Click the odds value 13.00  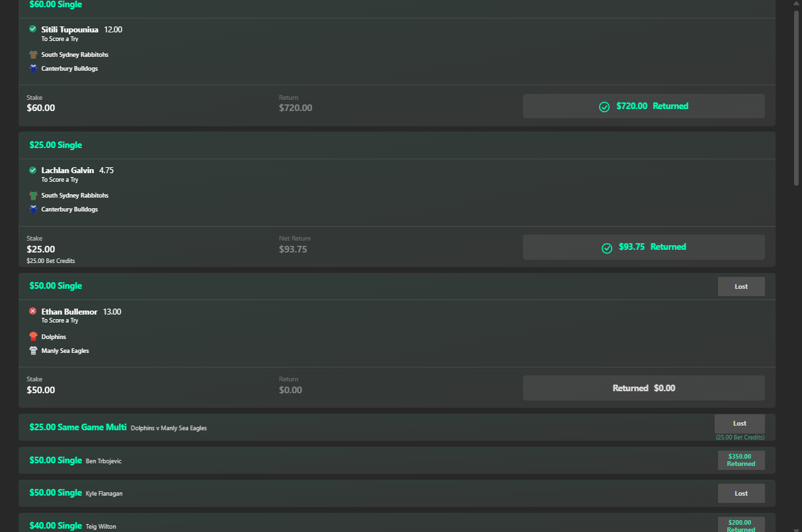[112, 312]
